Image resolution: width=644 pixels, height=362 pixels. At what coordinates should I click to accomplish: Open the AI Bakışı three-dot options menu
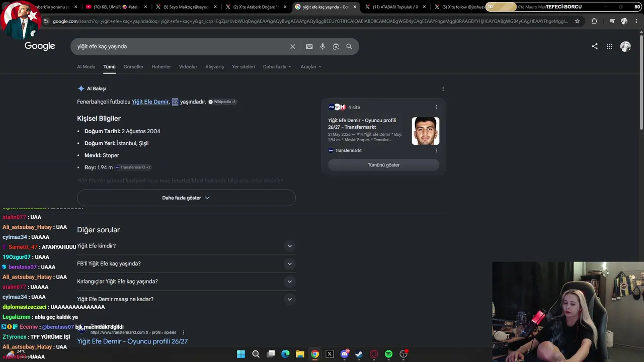click(443, 88)
